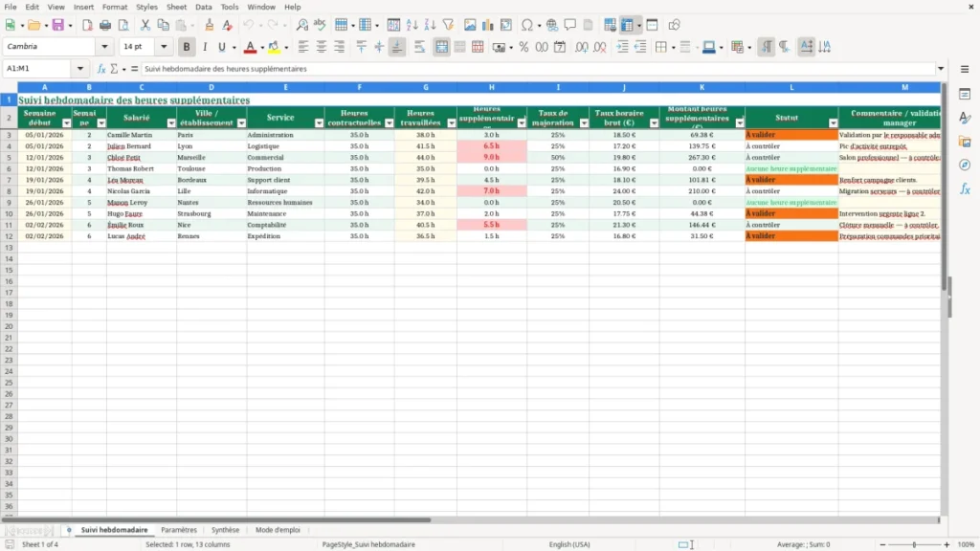Click the AutoFilter funnel icon
Viewport: 980px width, 551px height.
448,25
